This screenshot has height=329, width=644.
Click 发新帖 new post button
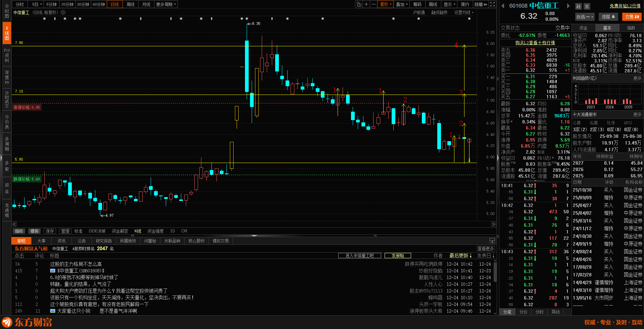[398, 256]
